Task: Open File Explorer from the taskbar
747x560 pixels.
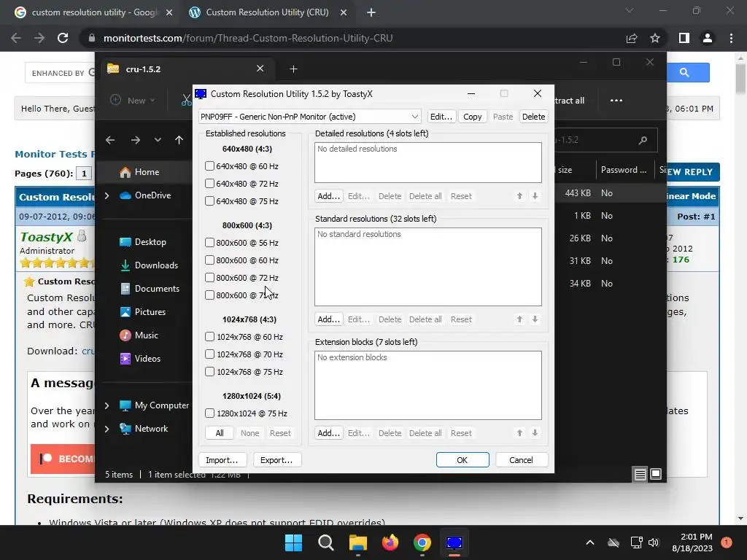Action: (357, 542)
